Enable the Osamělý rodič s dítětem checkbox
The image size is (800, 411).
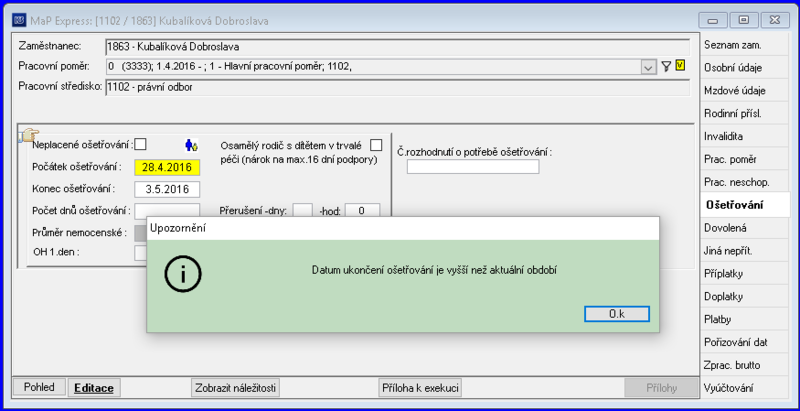coord(376,145)
